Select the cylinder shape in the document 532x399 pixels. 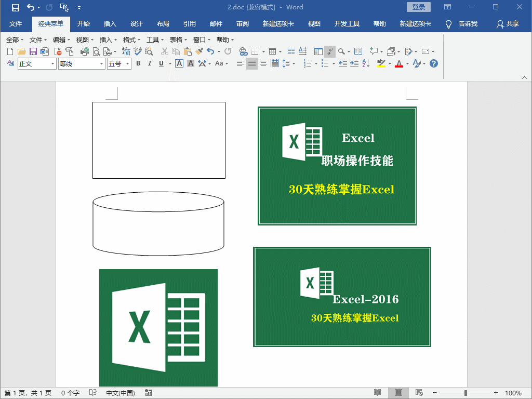pyautogui.click(x=158, y=223)
